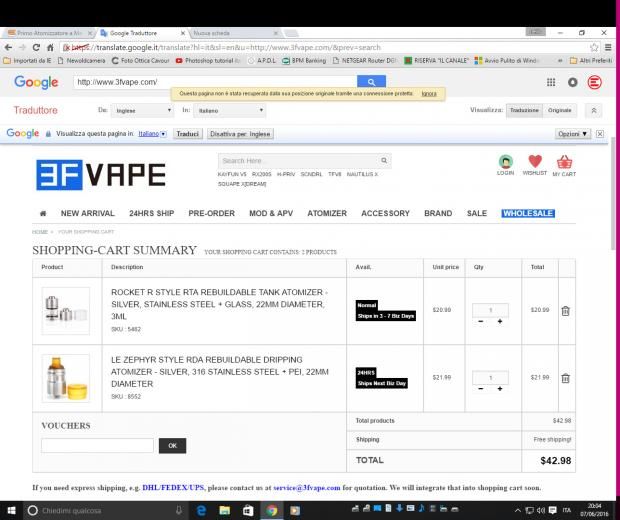620x520 pixels.
Task: Click the home icon in navigation menu
Action: point(43,214)
